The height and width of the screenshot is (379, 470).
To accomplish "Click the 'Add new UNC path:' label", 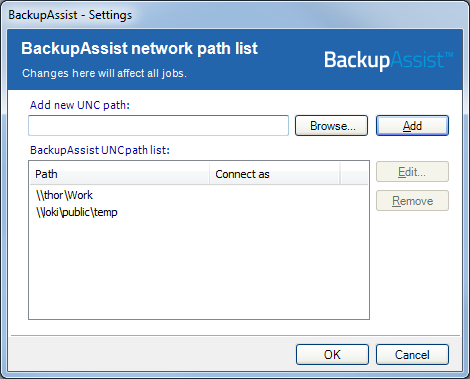I will click(x=80, y=105).
